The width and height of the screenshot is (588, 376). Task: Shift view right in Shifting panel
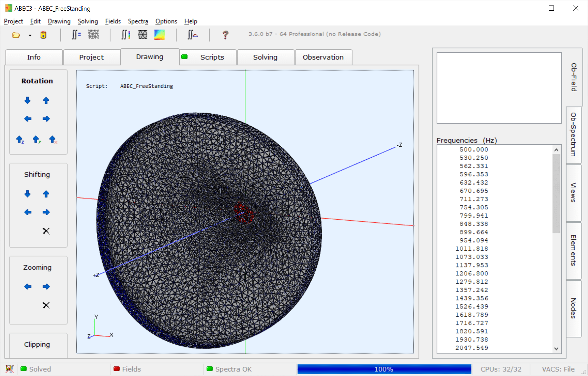coord(46,212)
